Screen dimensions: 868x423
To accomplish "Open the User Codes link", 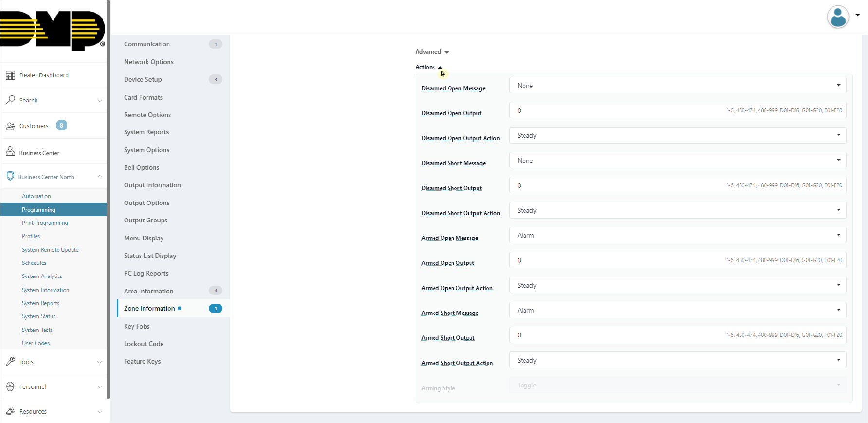I will (x=36, y=343).
